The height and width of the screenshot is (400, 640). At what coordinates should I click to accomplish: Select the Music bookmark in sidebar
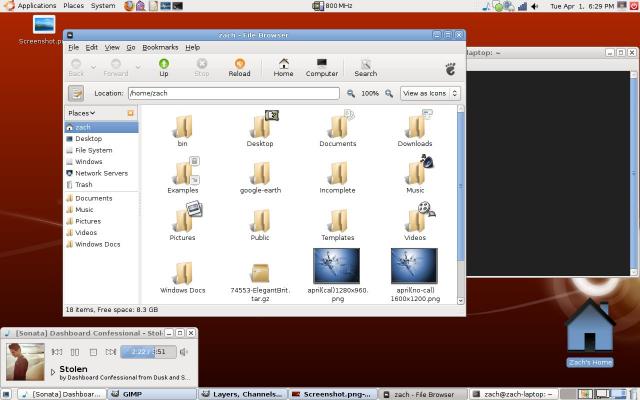(x=101, y=210)
